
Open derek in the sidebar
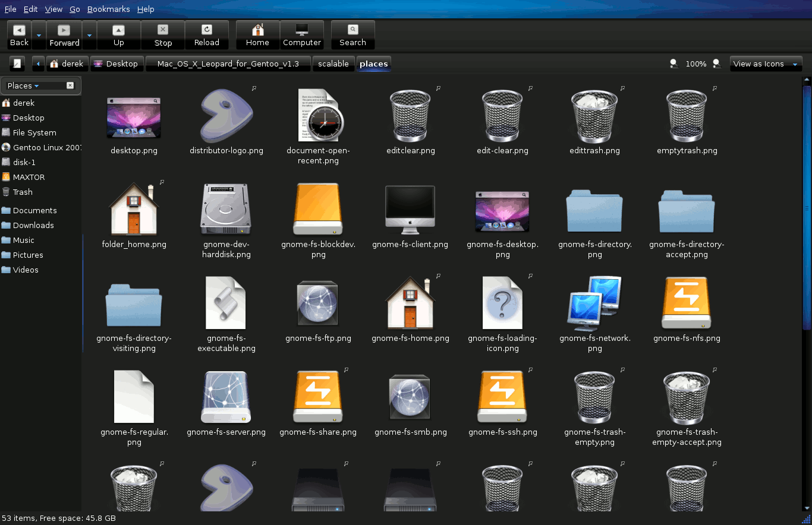pyautogui.click(x=41, y=103)
